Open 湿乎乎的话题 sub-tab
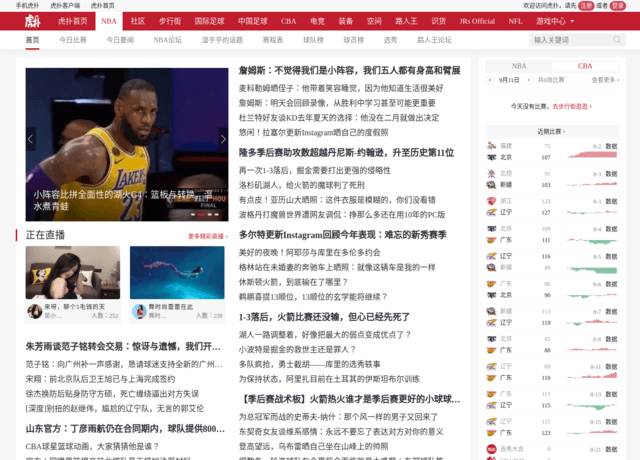The width and height of the screenshot is (640, 460). pos(222,40)
